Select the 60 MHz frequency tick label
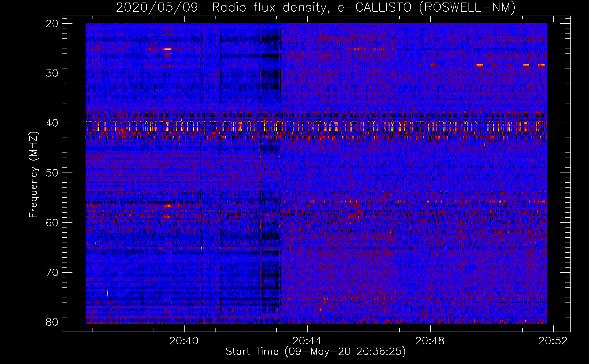Viewport: 589px width, 364px height. point(52,222)
